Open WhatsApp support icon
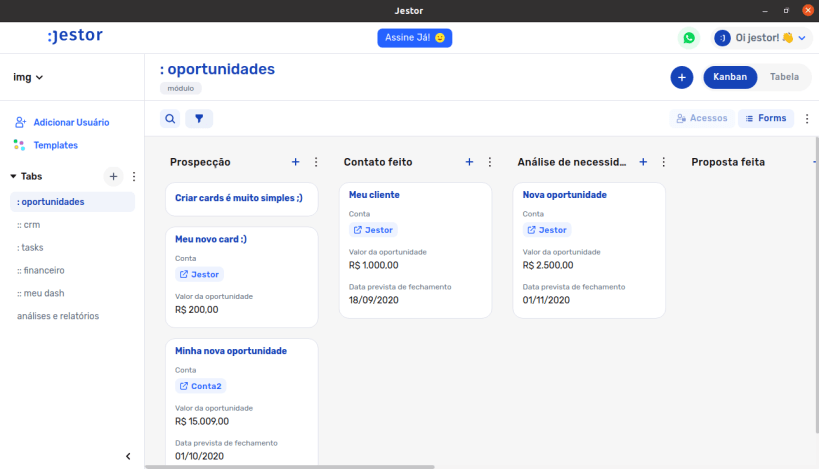This screenshot has width=819, height=469. (x=689, y=38)
